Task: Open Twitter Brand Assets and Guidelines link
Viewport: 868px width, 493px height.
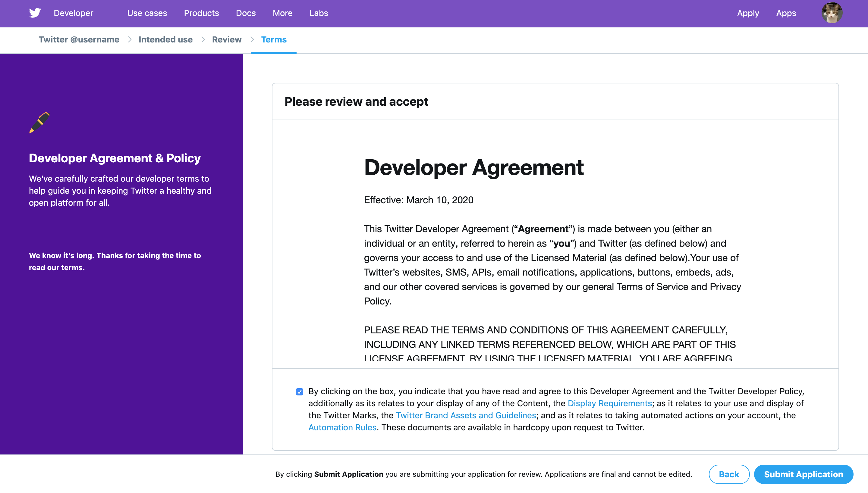Action: (466, 416)
